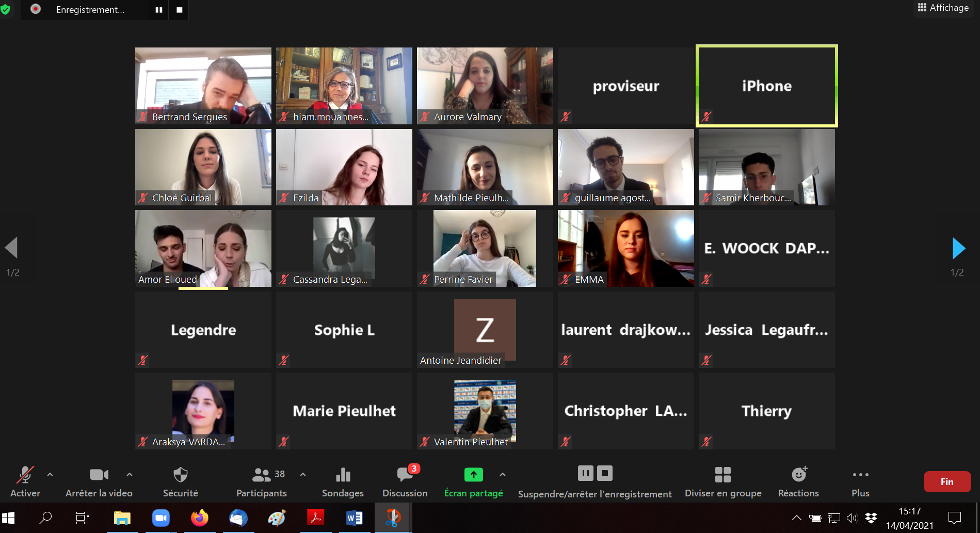The height and width of the screenshot is (533, 980).
Task: Open Windows Start menu
Action: pos(8,518)
